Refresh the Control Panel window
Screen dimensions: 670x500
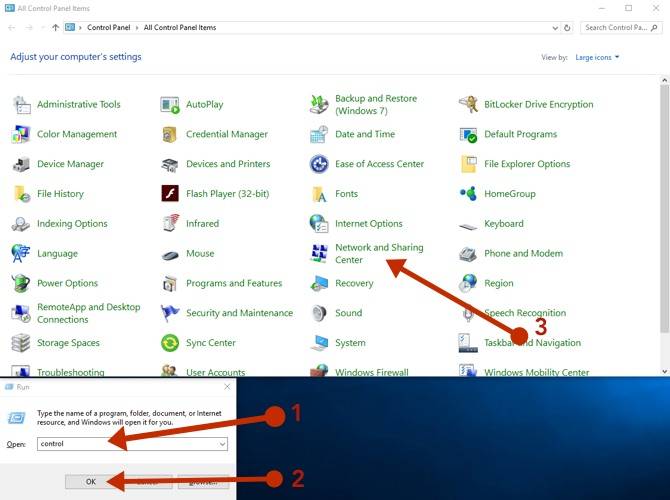(567, 28)
